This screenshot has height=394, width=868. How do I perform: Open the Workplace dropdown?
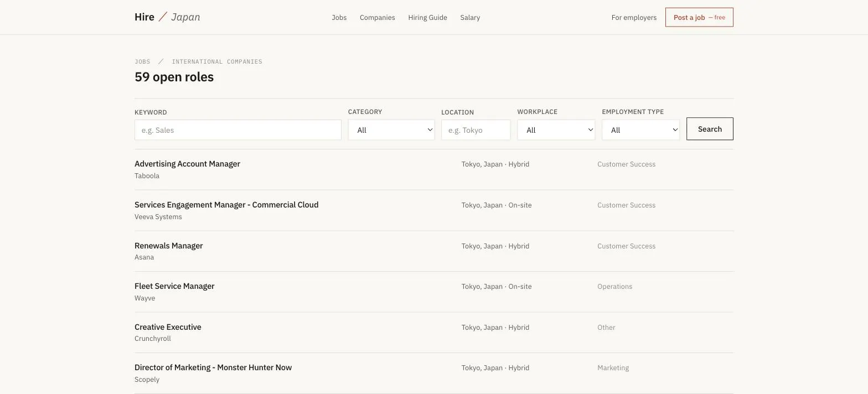(556, 130)
